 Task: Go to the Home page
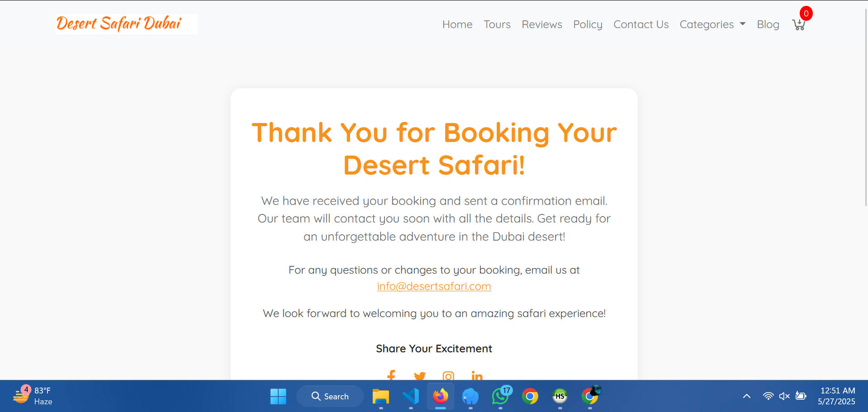click(x=457, y=24)
